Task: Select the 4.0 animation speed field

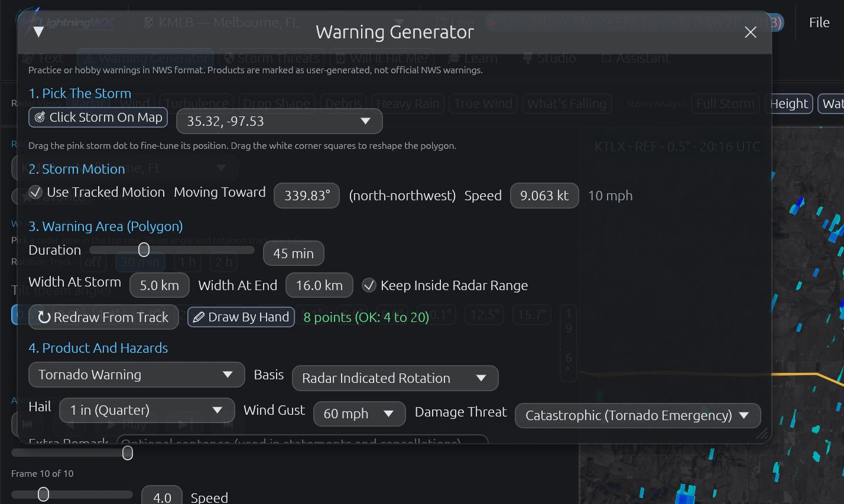Action: coord(162,498)
